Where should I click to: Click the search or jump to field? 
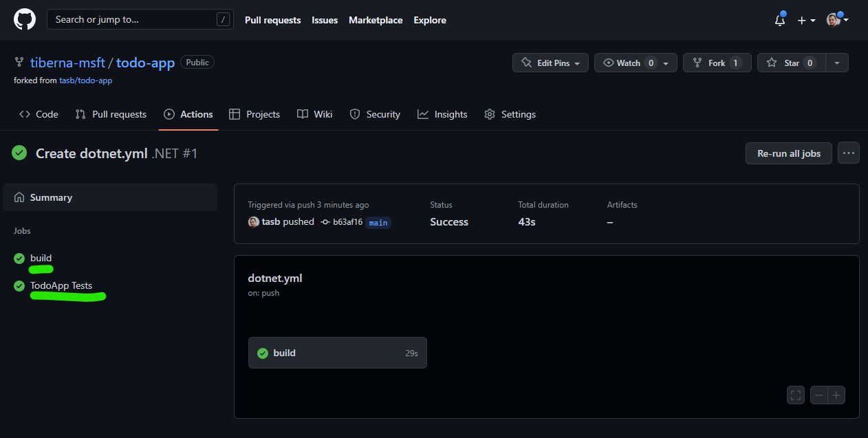click(x=134, y=19)
